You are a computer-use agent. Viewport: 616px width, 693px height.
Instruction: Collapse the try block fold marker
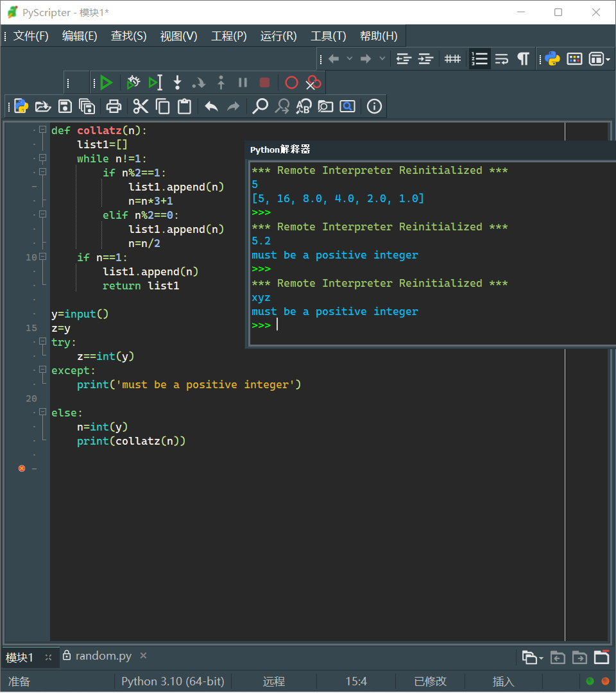[x=43, y=342]
